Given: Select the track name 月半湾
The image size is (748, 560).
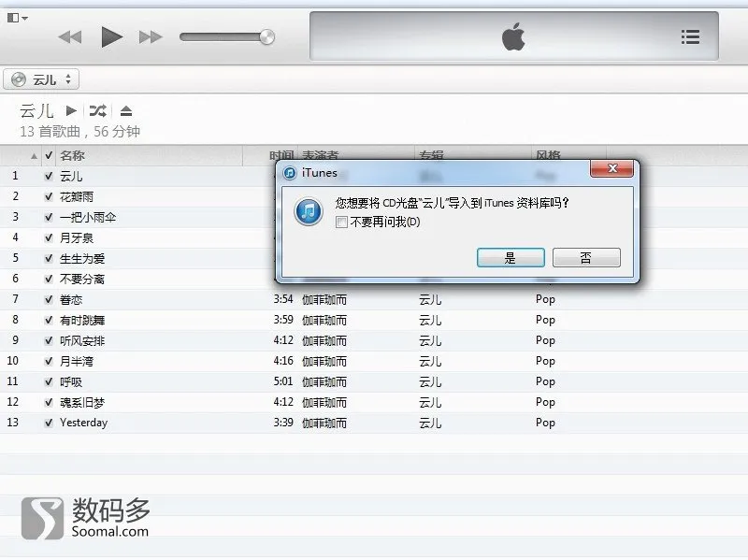Looking at the screenshot, I should click(x=77, y=362).
